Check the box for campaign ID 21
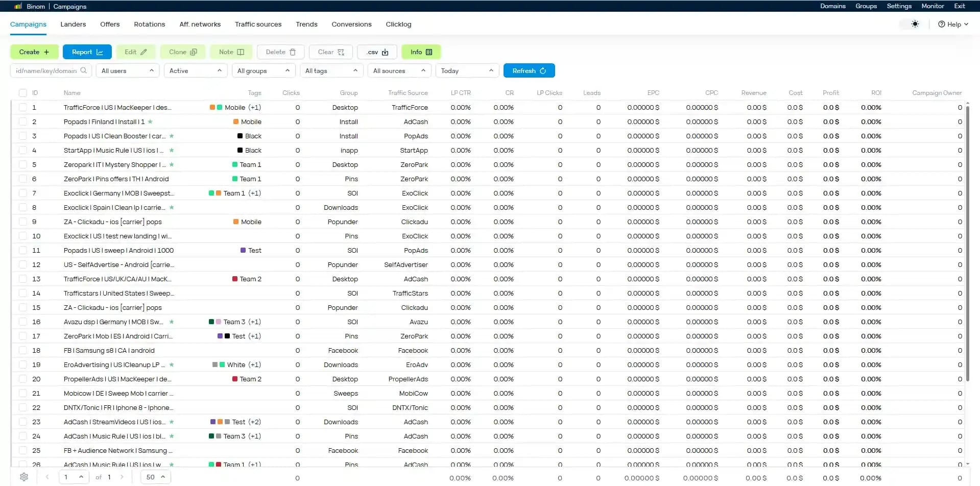 22,393
